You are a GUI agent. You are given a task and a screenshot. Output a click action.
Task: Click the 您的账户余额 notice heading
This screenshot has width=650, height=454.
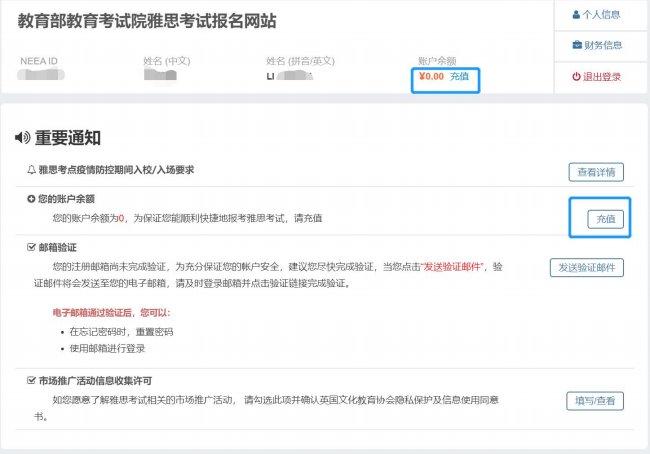(67, 200)
